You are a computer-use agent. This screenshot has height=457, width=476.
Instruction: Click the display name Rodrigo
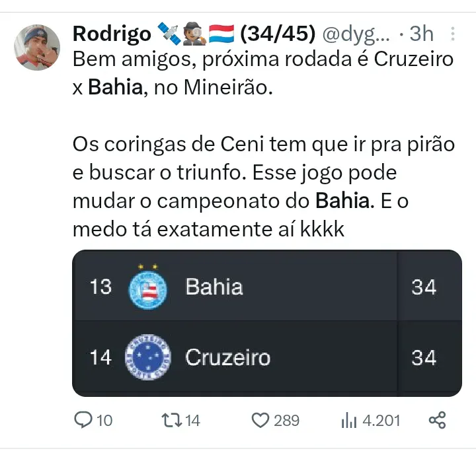coord(111,32)
